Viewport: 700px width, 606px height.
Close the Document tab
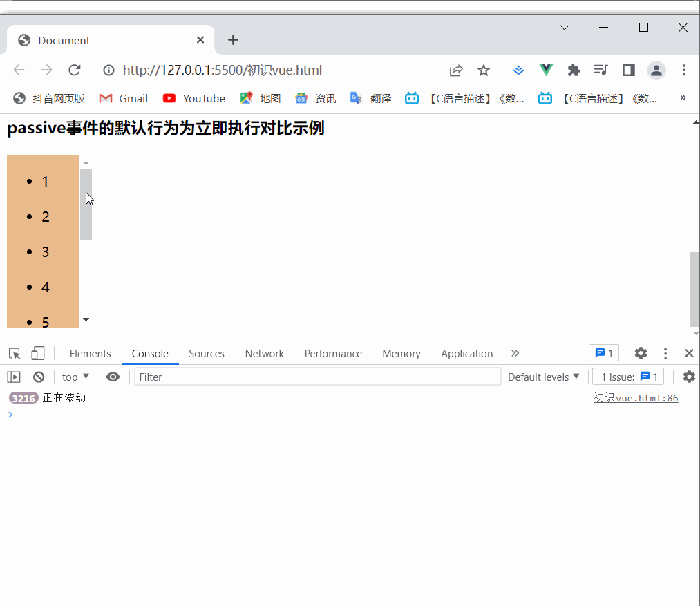[x=200, y=40]
